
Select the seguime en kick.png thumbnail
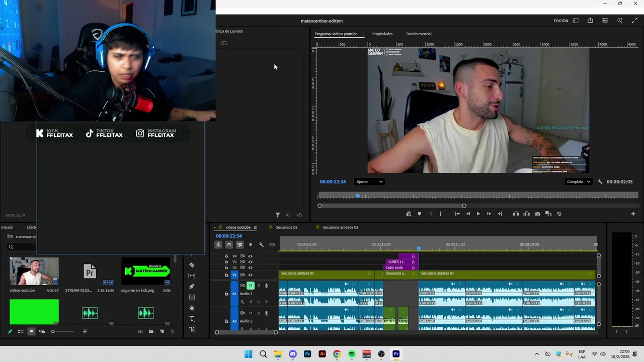146,271
